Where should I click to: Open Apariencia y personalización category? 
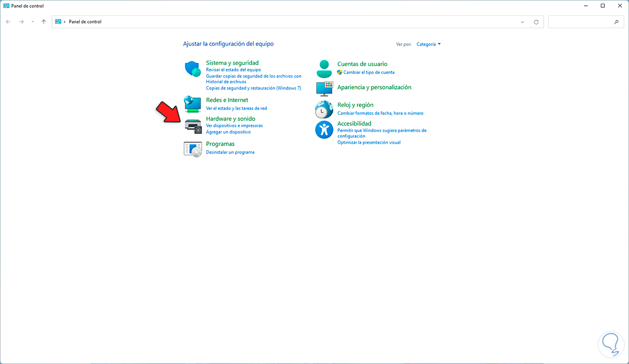pyautogui.click(x=374, y=87)
